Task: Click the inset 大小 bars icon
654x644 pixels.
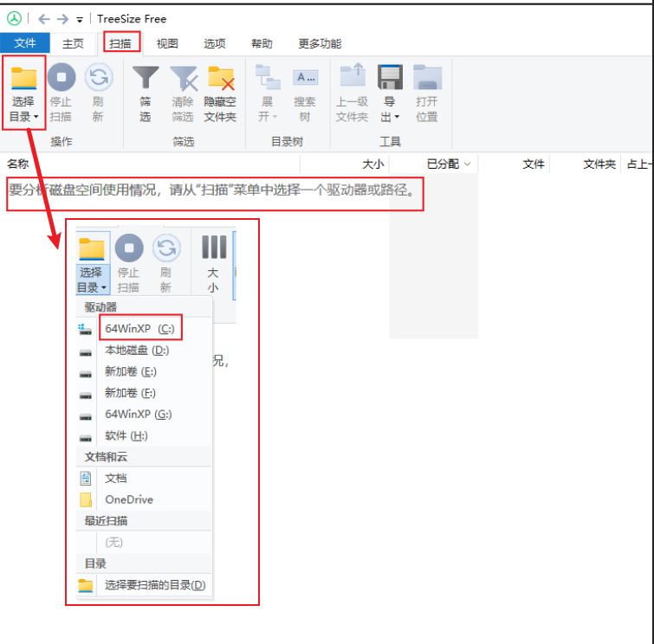Action: click(214, 247)
